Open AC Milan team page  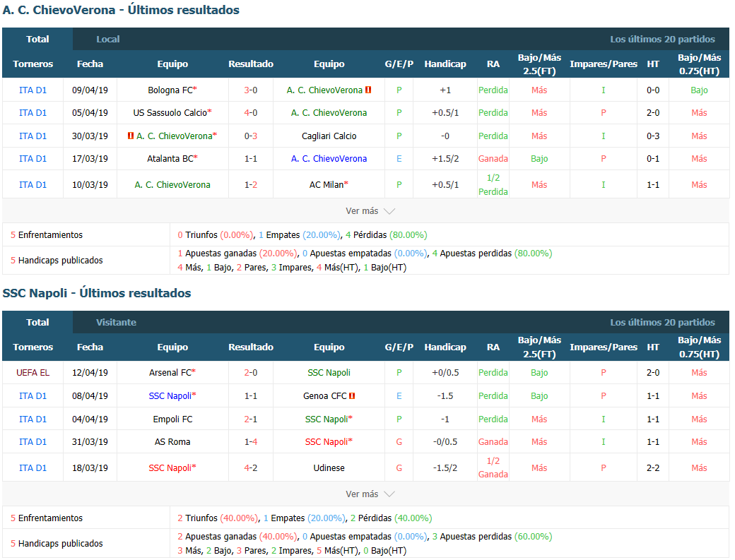[x=327, y=184]
